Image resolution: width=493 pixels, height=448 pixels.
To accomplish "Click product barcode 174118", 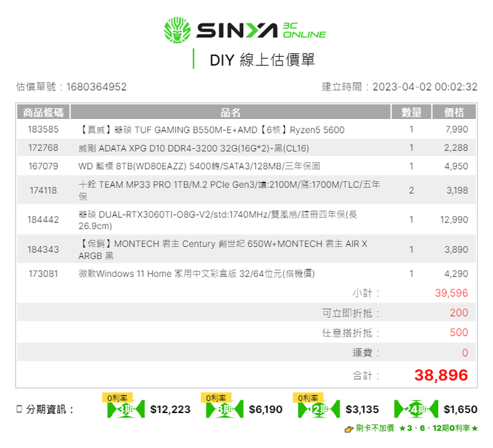I will pyautogui.click(x=43, y=190).
